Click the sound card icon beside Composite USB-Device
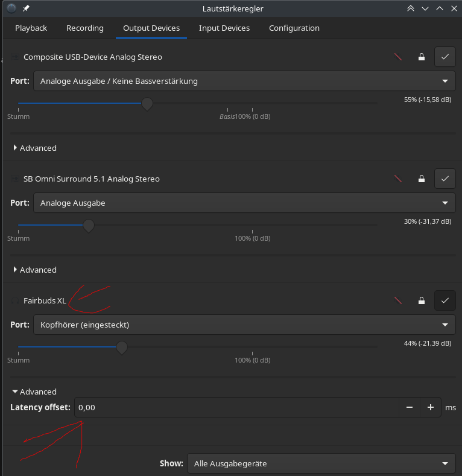 pos(15,57)
